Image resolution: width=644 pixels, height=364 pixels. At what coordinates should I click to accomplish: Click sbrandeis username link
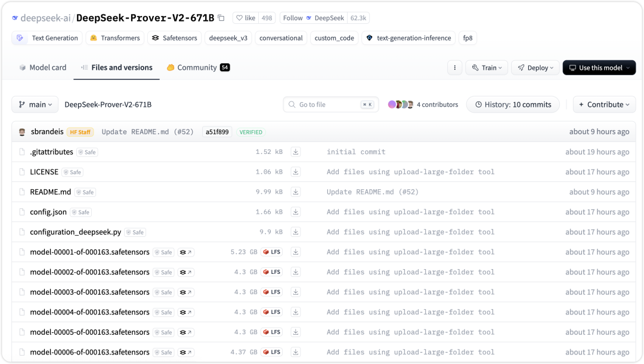pos(47,131)
